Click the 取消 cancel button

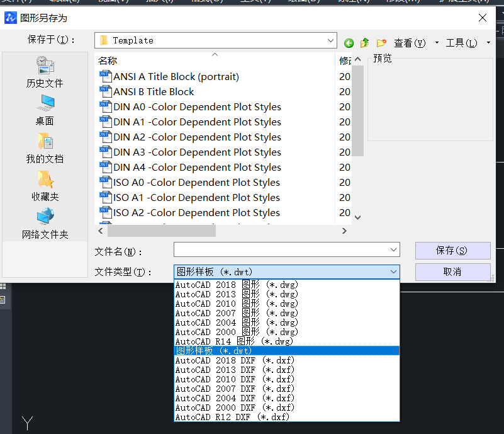click(452, 272)
